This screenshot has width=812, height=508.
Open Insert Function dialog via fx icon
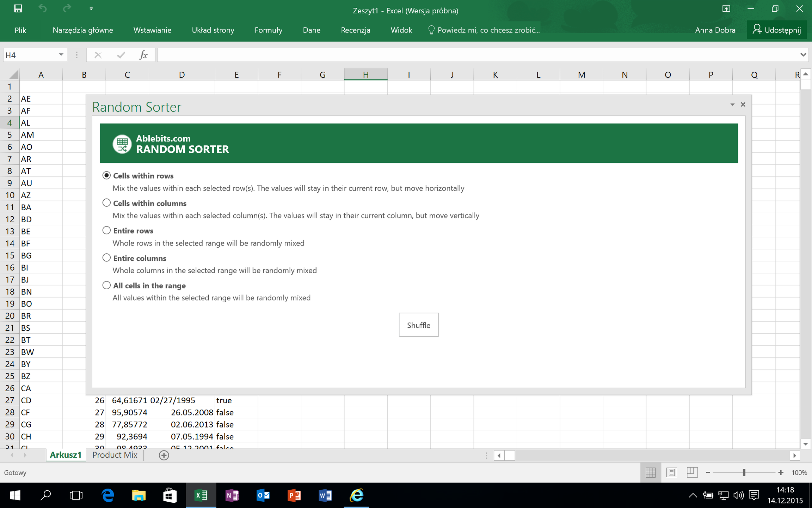(x=143, y=55)
